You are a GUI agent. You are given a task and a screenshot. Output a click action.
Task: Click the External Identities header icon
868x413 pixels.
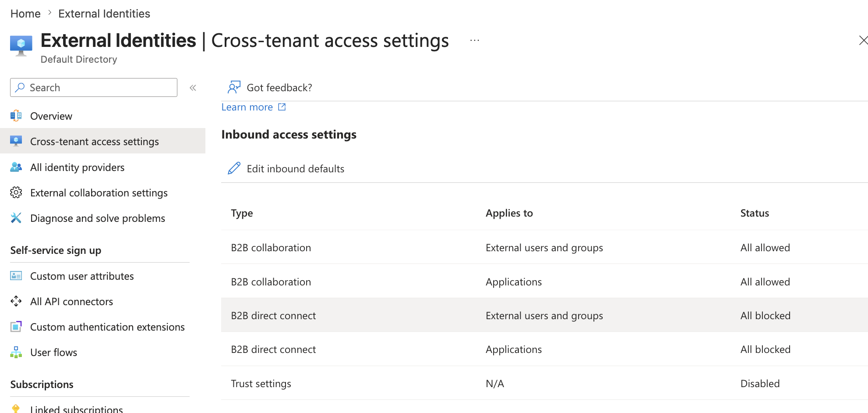pyautogui.click(x=21, y=46)
